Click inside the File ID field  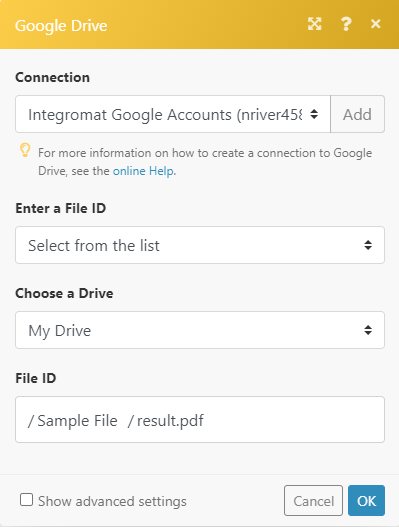pyautogui.click(x=200, y=419)
